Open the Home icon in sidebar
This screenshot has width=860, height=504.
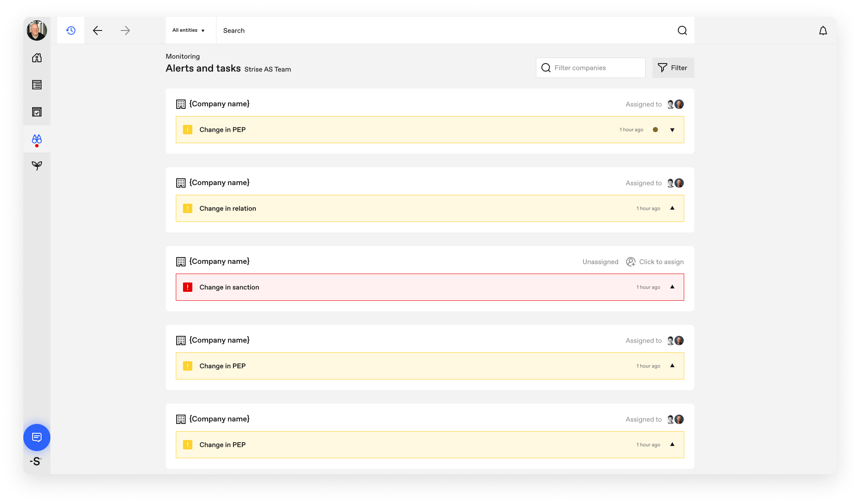point(37,58)
